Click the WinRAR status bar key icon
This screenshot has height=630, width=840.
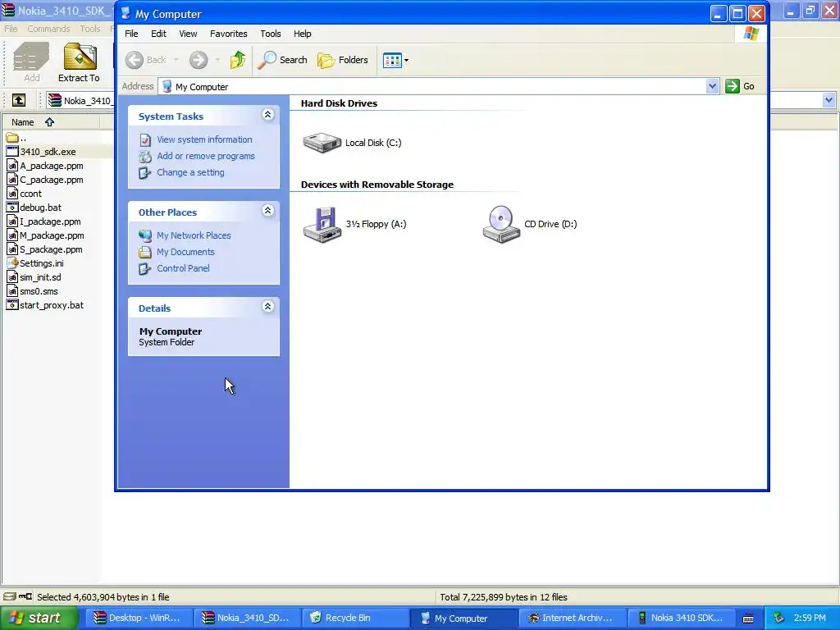25,597
